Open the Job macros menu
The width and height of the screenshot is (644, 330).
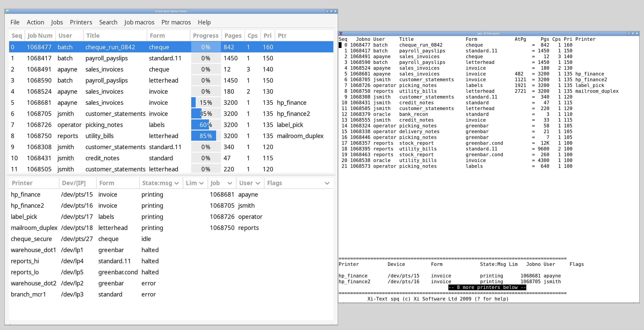tap(139, 22)
